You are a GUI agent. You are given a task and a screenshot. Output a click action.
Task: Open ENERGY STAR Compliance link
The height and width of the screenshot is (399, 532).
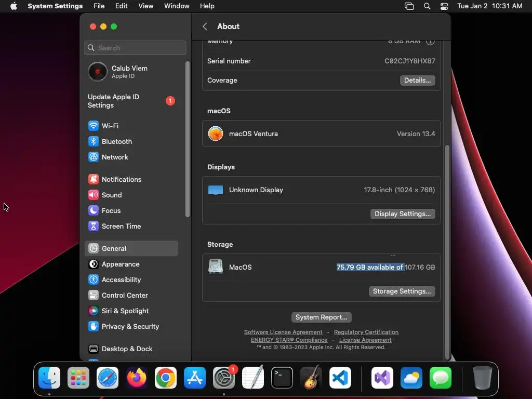(289, 340)
